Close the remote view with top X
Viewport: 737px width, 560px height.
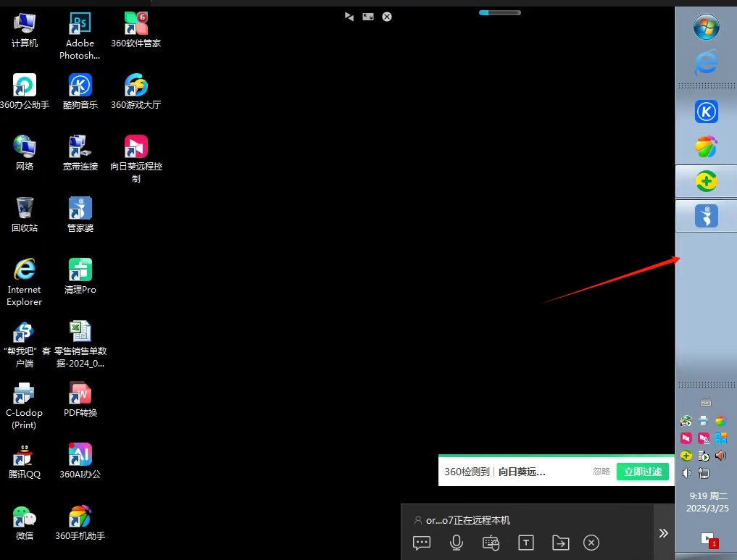coord(387,17)
